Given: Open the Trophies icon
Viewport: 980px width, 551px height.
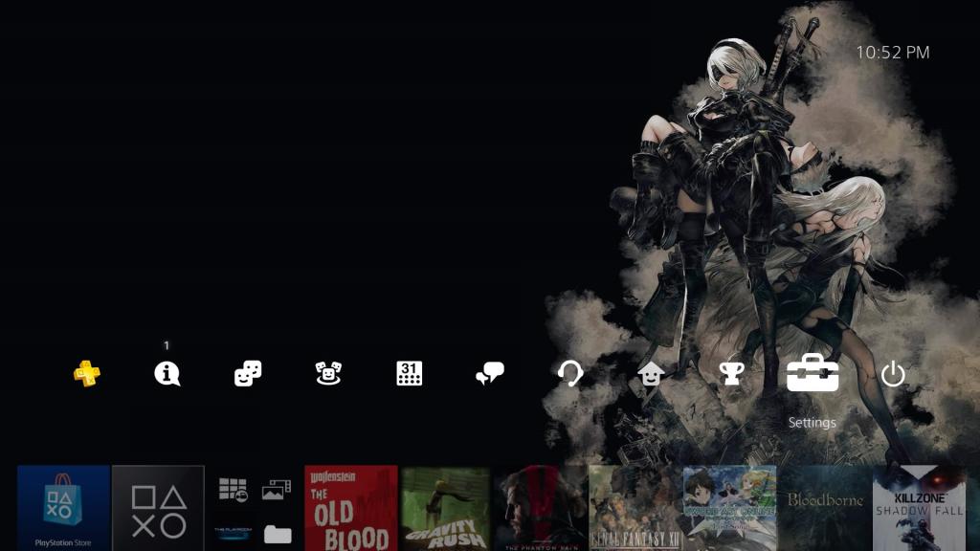Looking at the screenshot, I should (x=732, y=374).
